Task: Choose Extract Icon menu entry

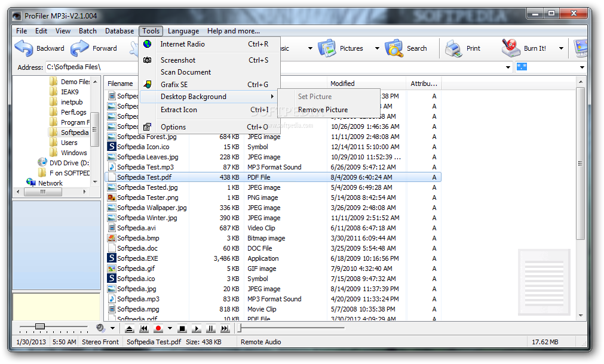Action: pyautogui.click(x=209, y=110)
